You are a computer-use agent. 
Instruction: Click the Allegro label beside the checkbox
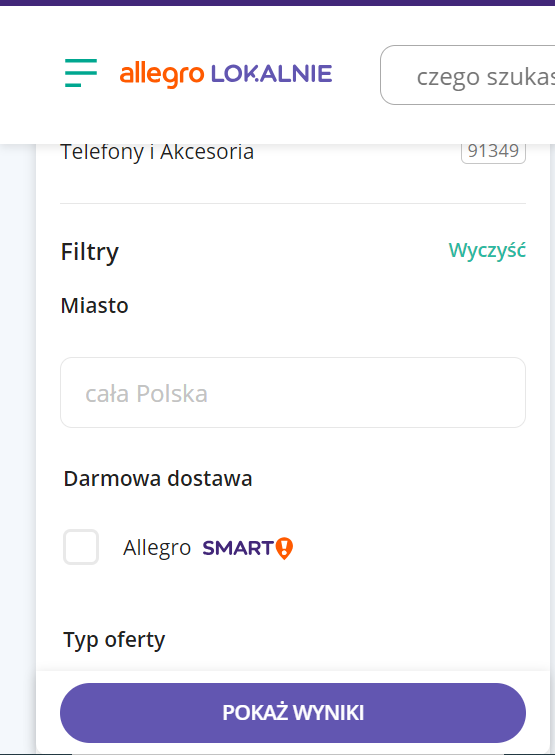click(157, 548)
